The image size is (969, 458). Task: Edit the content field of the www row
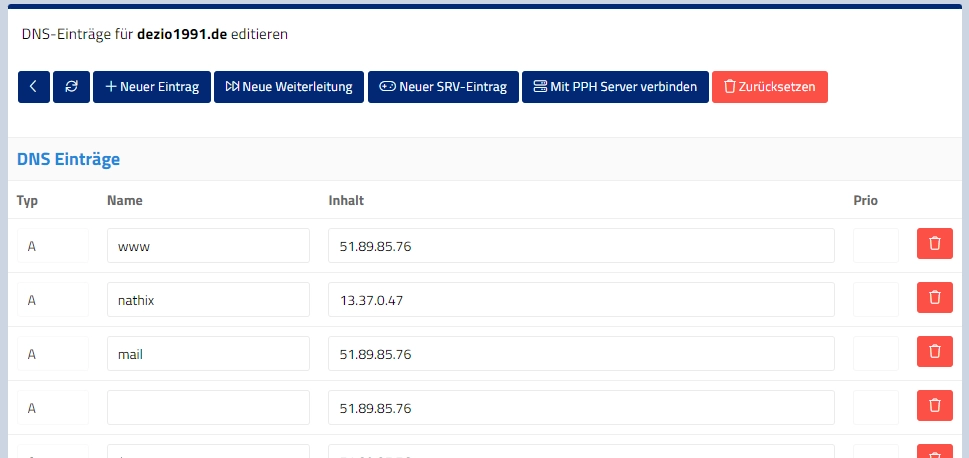pyautogui.click(x=582, y=245)
